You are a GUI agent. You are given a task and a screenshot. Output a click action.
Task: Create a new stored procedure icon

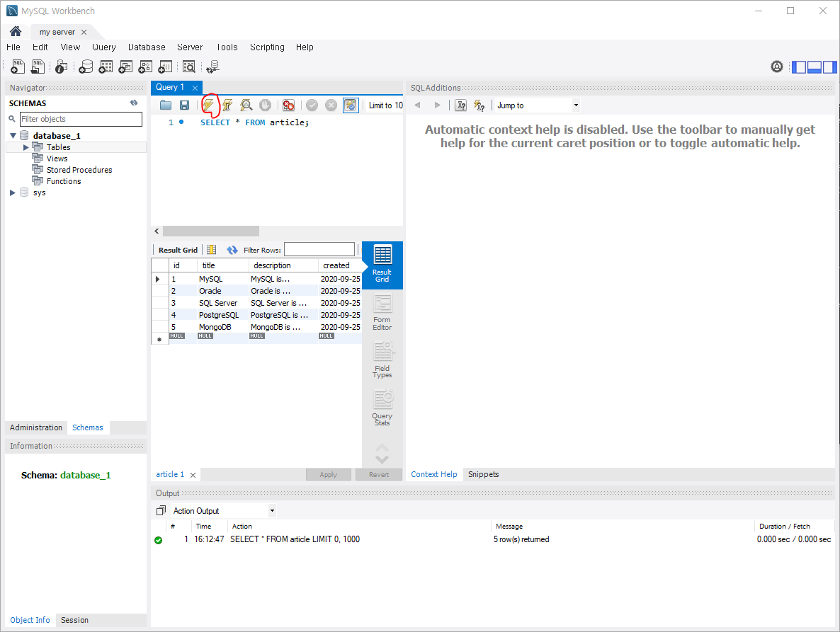(x=145, y=67)
